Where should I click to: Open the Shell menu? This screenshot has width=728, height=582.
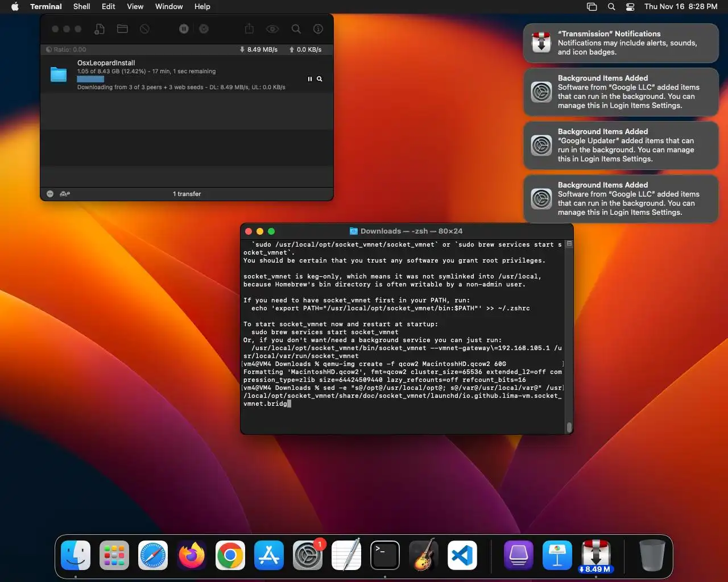(81, 7)
